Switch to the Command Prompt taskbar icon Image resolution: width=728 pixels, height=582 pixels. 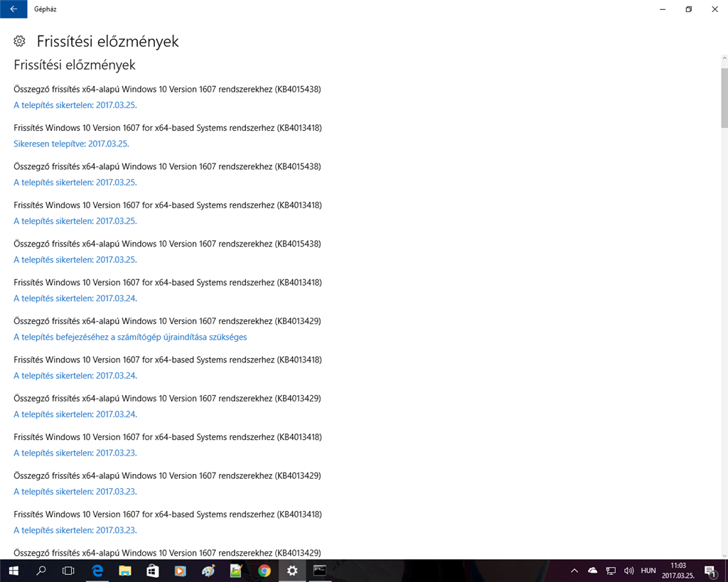(320, 571)
